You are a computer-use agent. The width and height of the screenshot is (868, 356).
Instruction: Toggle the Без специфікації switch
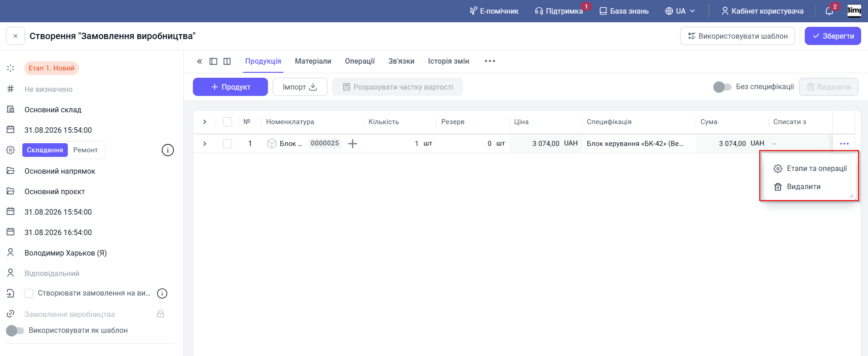722,87
